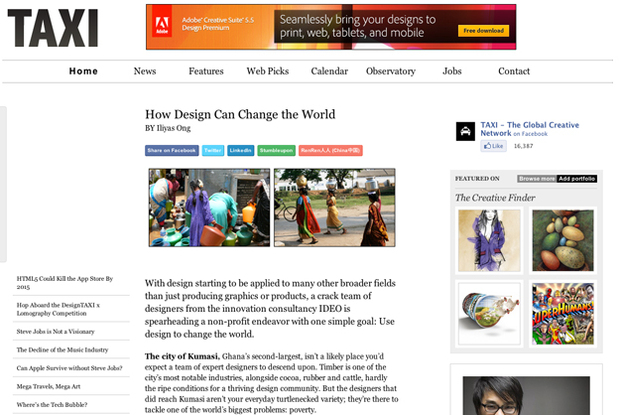Click the Add portfolio button
620x415 pixels.
click(x=577, y=179)
